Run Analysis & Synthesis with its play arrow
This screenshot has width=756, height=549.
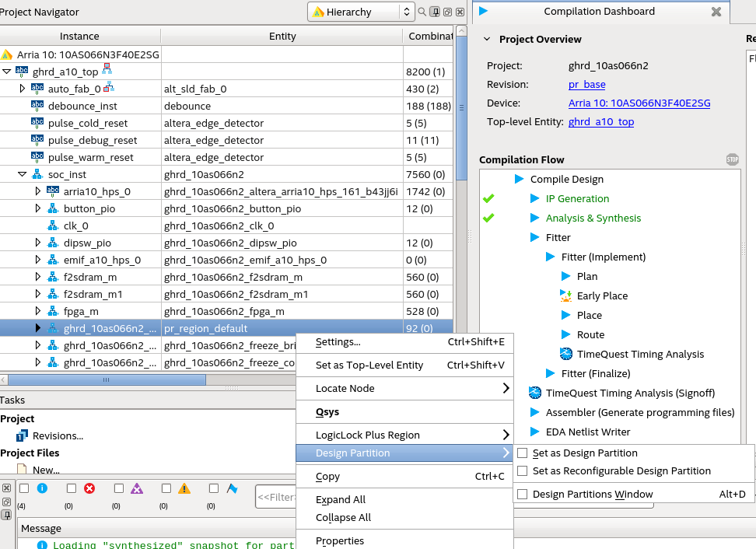(x=534, y=218)
